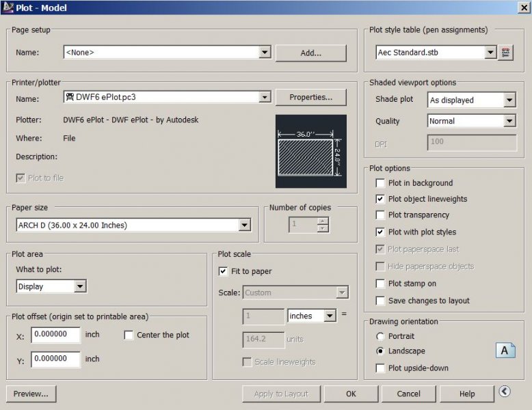Toggle Center the plot checkbox
Screen dimensions: 532x410
point(129,335)
